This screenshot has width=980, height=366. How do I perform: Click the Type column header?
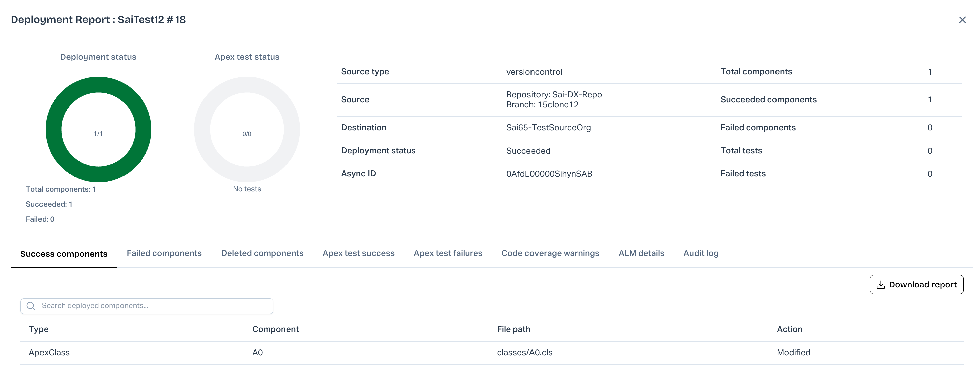click(x=38, y=329)
